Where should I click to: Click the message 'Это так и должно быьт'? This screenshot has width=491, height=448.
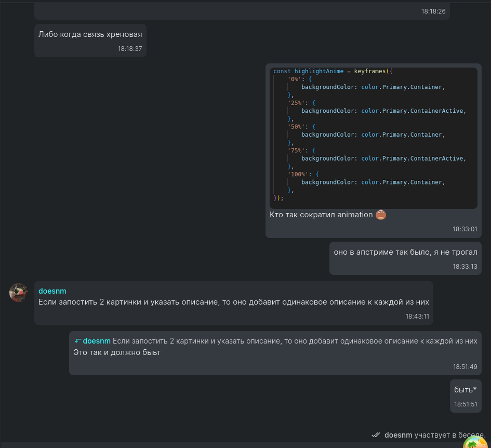point(117,352)
